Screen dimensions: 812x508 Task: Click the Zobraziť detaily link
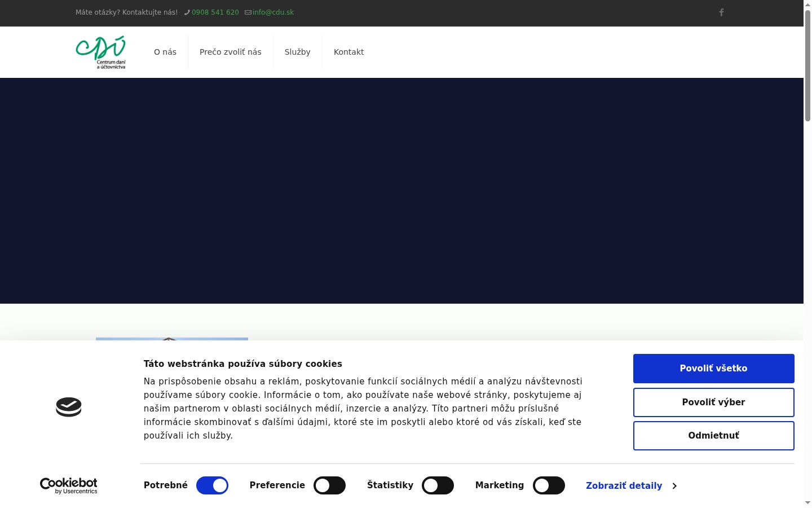(624, 485)
